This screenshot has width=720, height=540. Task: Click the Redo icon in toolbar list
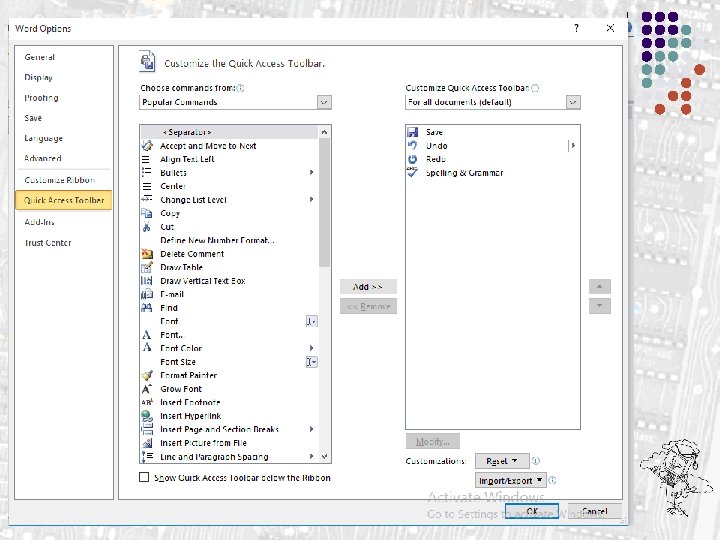pyautogui.click(x=412, y=159)
